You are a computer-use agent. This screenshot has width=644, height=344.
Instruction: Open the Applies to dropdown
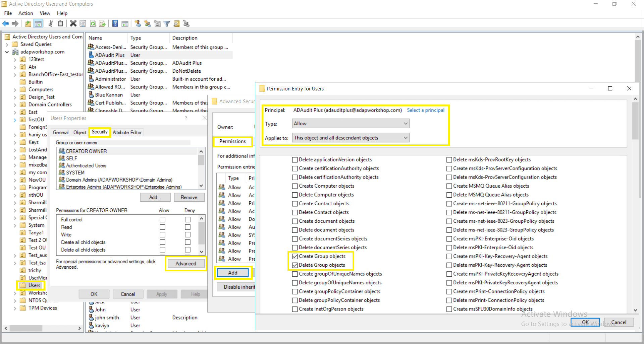coord(350,138)
